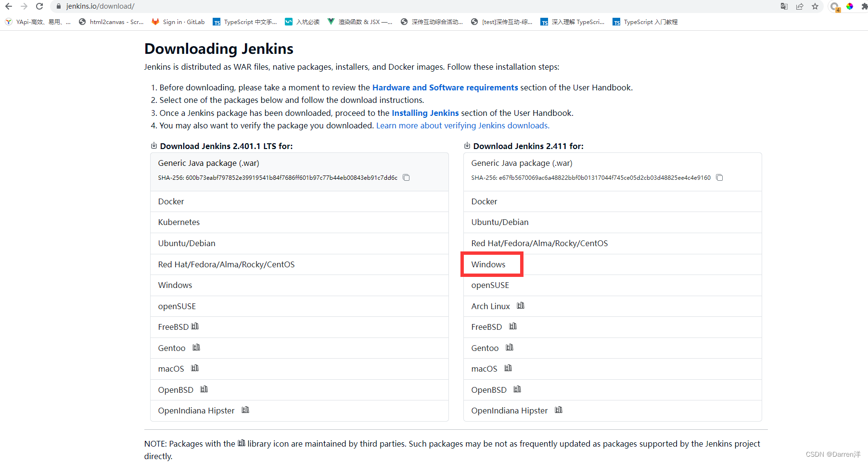This screenshot has height=462, width=868.
Task: Open the 入坑必读 bookmark
Action: [x=302, y=22]
